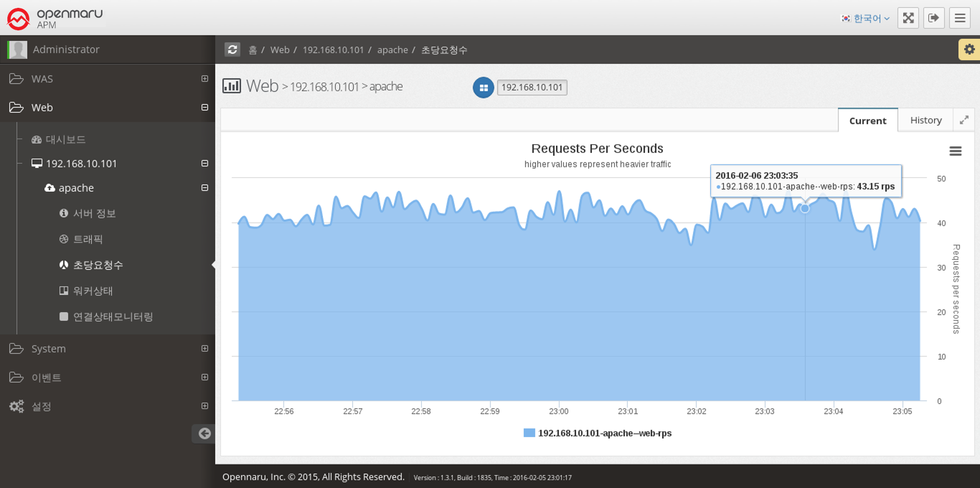Switch to the History tab
Screen dimensions: 980x488
coord(926,120)
